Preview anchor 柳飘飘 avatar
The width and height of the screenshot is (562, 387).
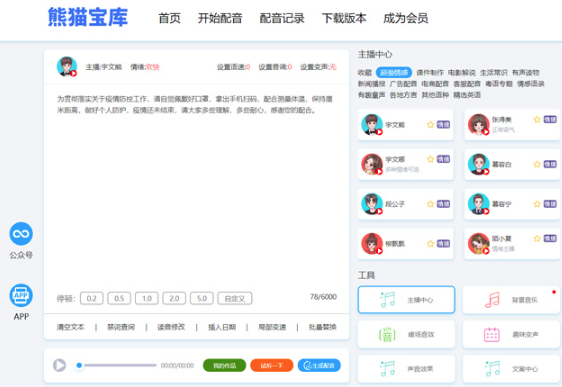(x=372, y=244)
